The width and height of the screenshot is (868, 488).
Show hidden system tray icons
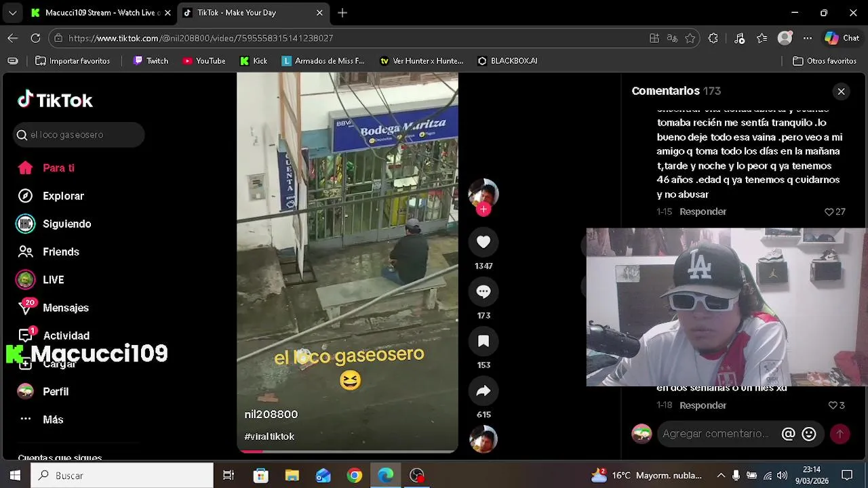721,475
